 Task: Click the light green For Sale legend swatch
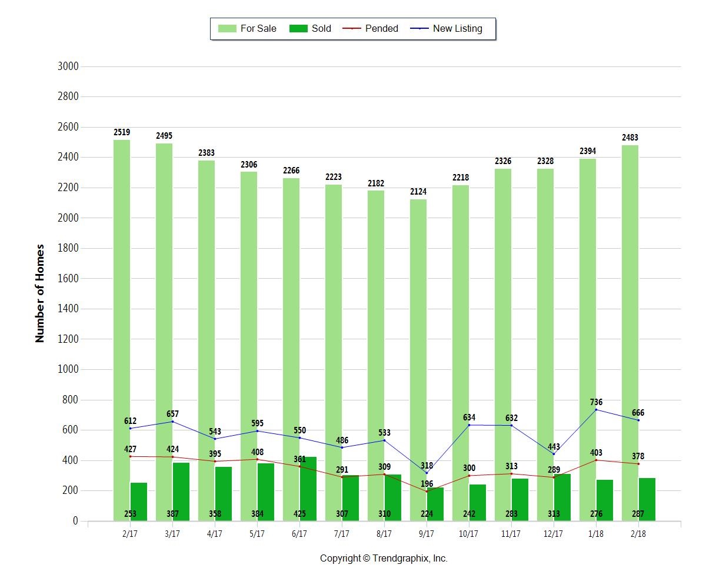click(x=227, y=29)
